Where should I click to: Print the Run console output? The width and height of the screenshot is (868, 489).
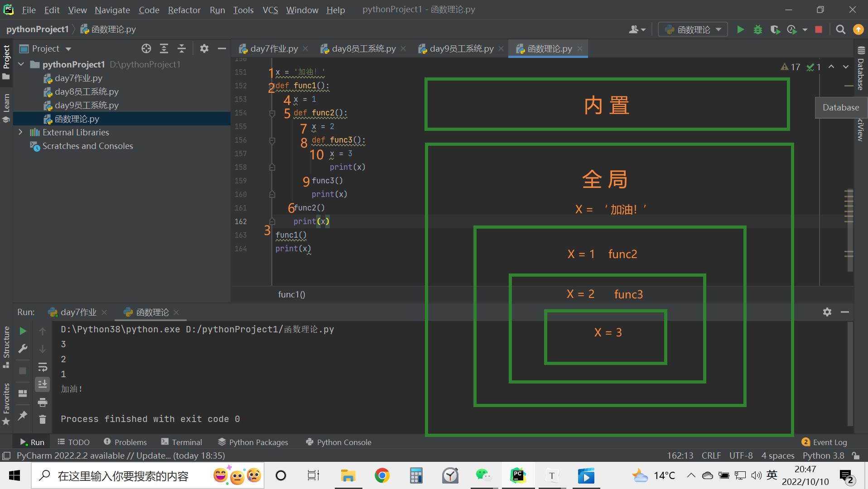point(43,402)
